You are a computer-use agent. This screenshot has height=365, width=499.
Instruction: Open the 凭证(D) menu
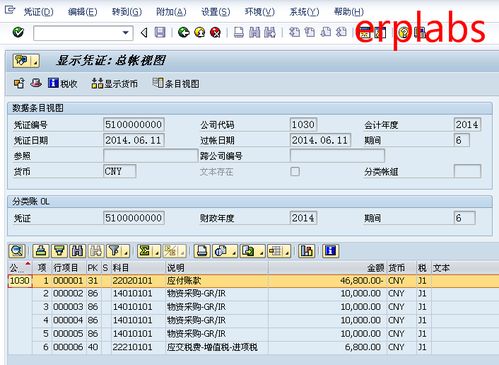(38, 12)
